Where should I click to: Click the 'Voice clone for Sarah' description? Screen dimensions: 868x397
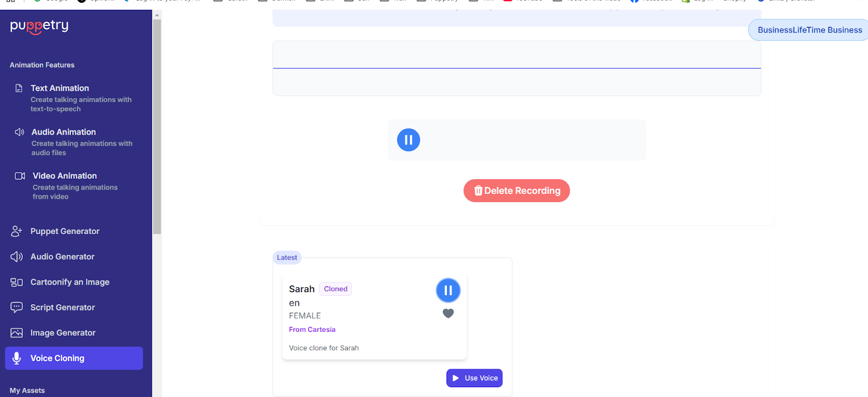pos(324,348)
